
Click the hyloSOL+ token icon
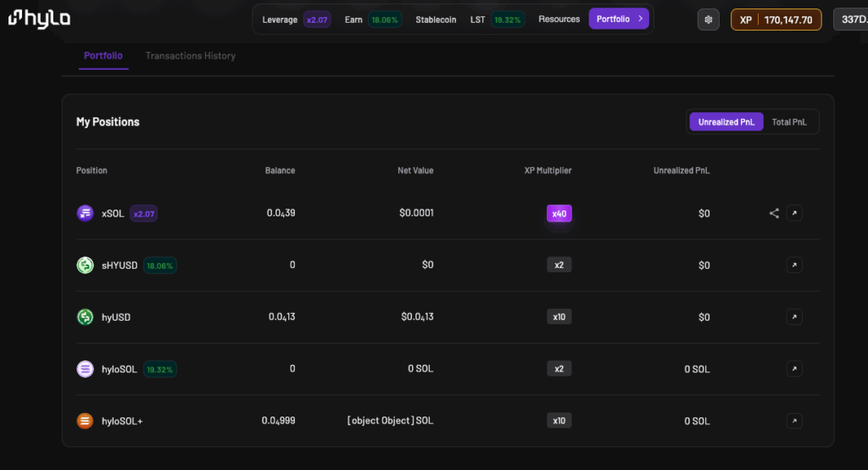click(85, 421)
